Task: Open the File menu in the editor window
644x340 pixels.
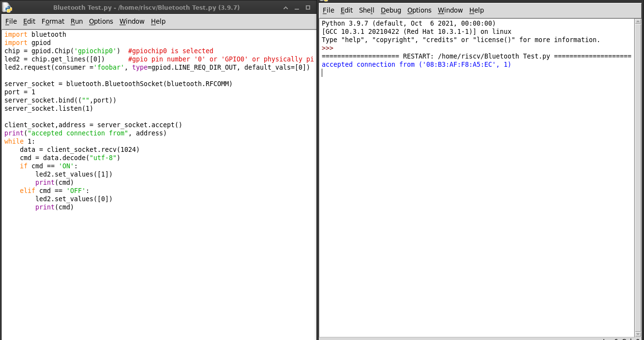Action: coord(11,21)
